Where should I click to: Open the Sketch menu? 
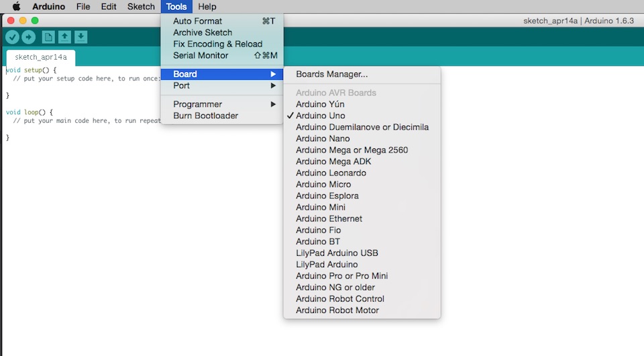pyautogui.click(x=141, y=7)
